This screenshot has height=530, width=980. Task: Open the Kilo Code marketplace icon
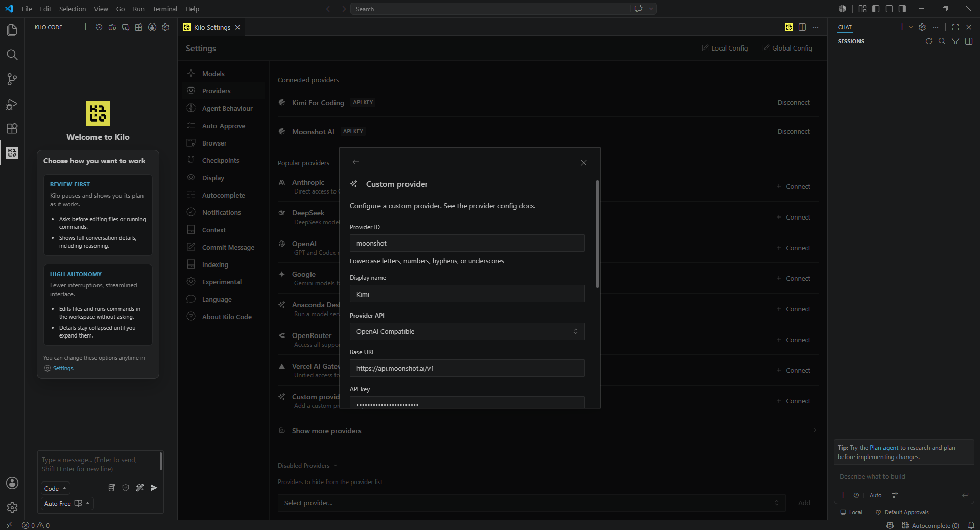coord(138,27)
